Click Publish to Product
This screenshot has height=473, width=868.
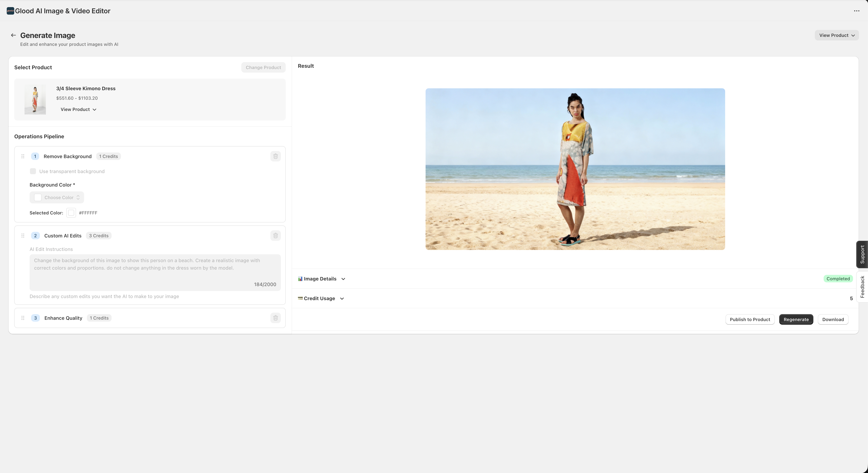pos(750,319)
